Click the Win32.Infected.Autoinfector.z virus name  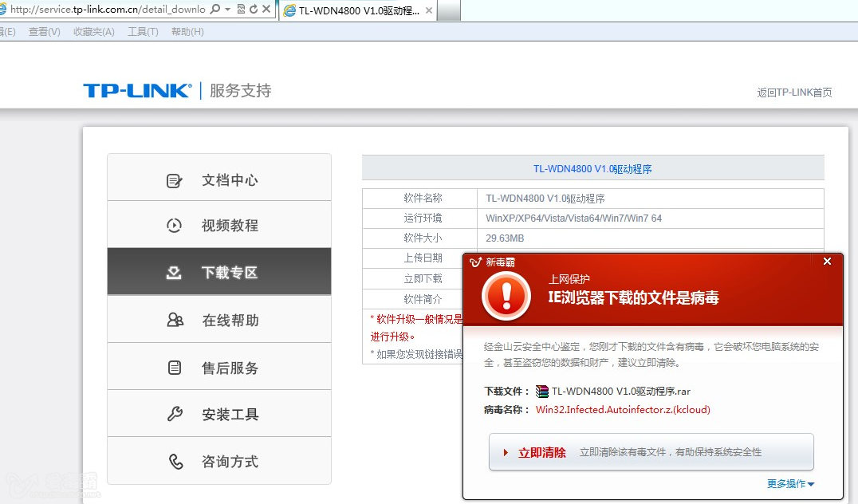(x=623, y=409)
